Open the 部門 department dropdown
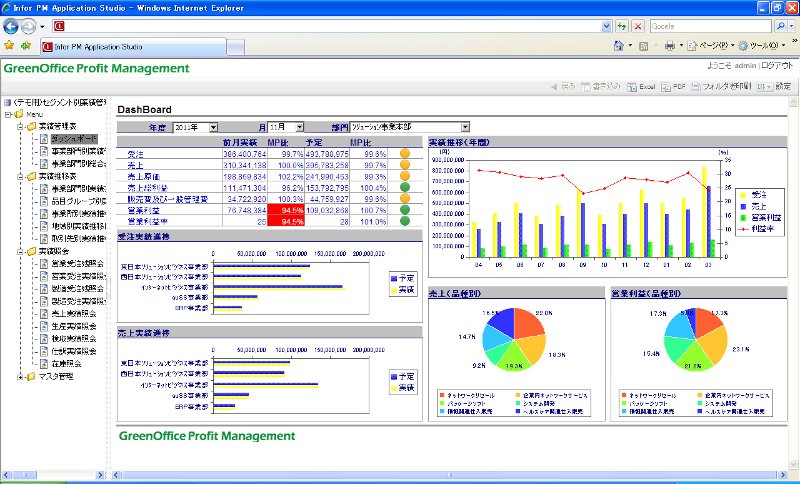This screenshot has width=800, height=484. (465, 127)
